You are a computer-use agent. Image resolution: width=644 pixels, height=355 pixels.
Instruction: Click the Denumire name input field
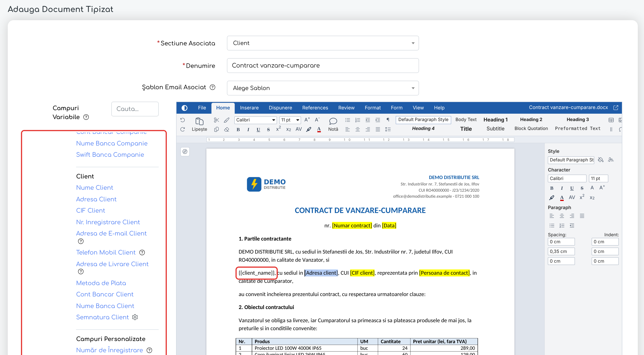coord(323,66)
